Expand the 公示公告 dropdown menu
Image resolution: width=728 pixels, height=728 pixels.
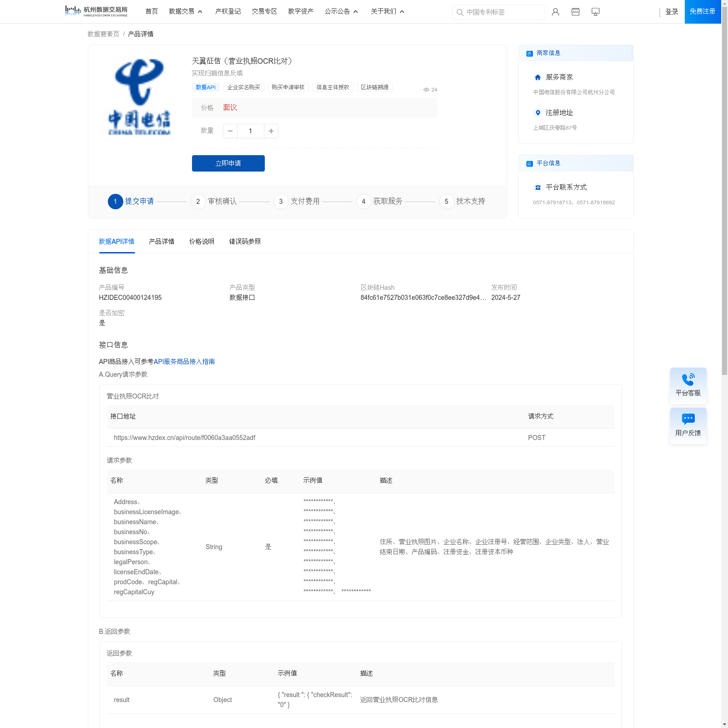coord(341,11)
